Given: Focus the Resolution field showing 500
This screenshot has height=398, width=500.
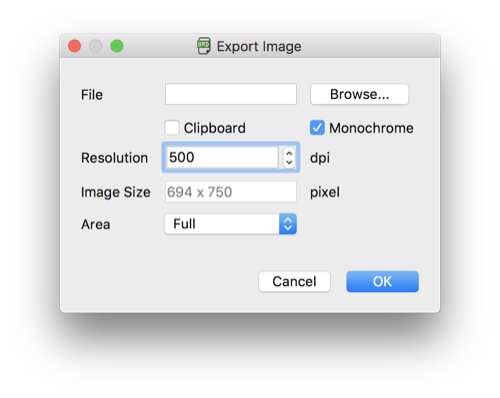Looking at the screenshot, I should [222, 157].
